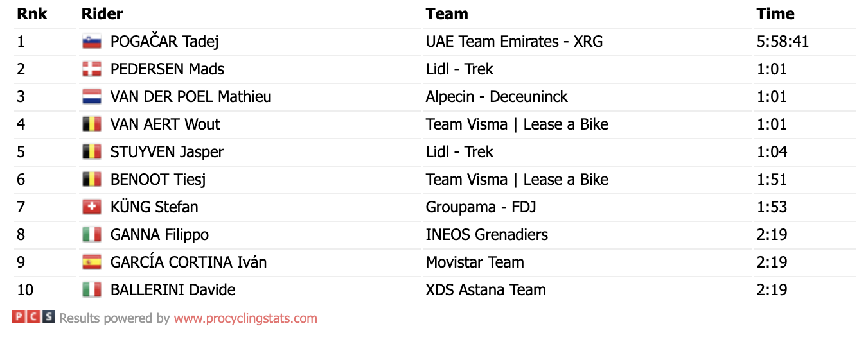Click the Danish flag beside Pedersen

(x=92, y=69)
